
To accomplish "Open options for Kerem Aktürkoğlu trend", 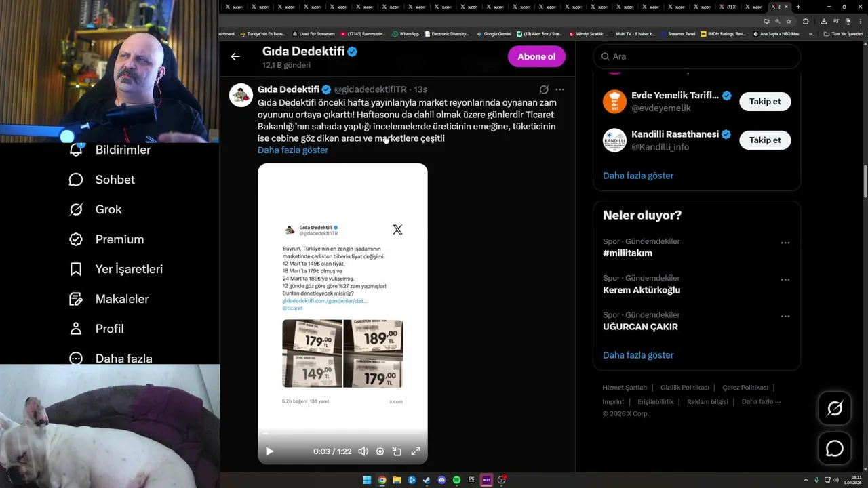I will pos(785,279).
